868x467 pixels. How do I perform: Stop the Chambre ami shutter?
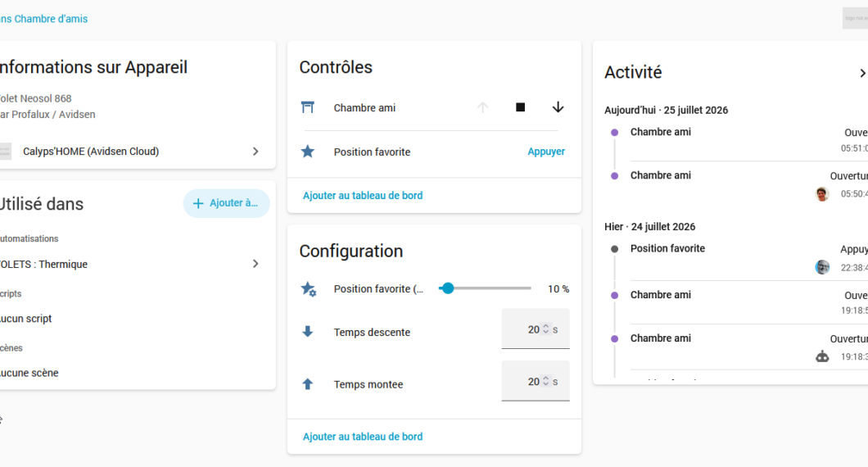pyautogui.click(x=520, y=107)
